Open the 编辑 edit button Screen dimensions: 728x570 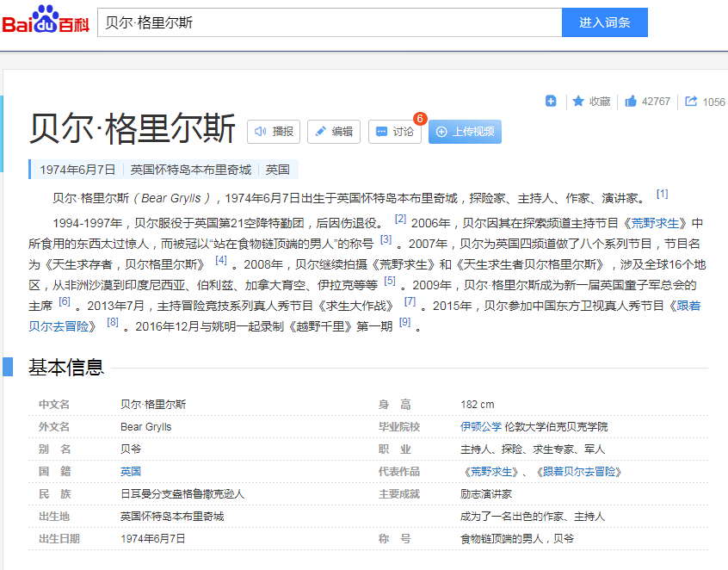(333, 132)
